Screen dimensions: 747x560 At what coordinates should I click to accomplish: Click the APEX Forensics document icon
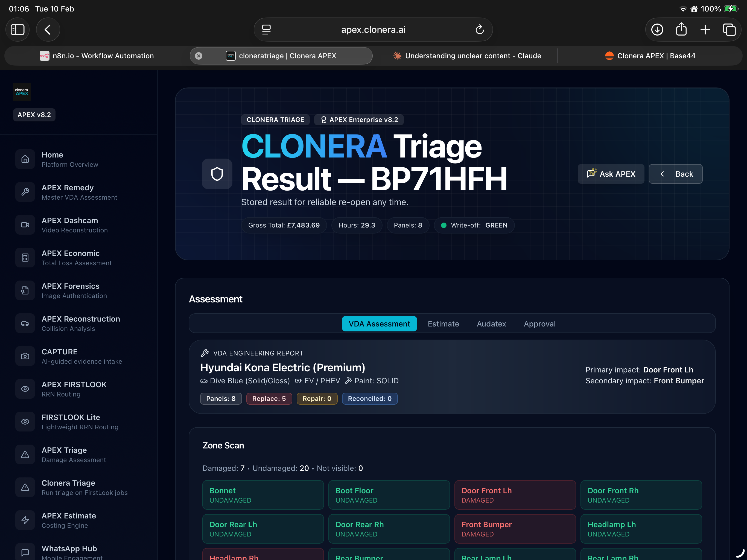(25, 290)
